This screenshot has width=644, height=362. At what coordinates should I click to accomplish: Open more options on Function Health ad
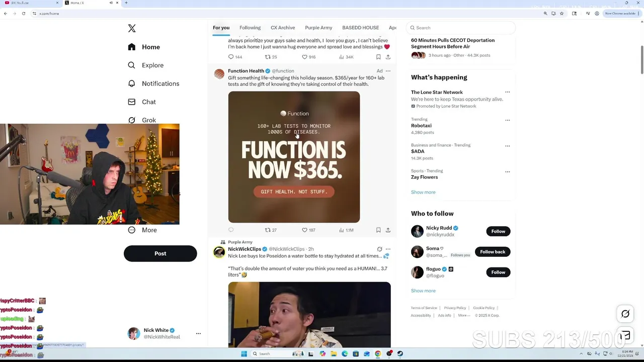[x=388, y=71]
